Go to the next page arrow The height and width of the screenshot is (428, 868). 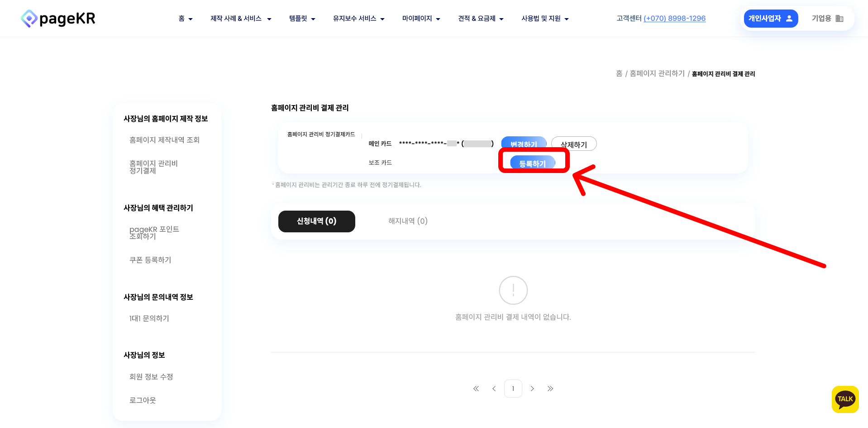(x=532, y=389)
